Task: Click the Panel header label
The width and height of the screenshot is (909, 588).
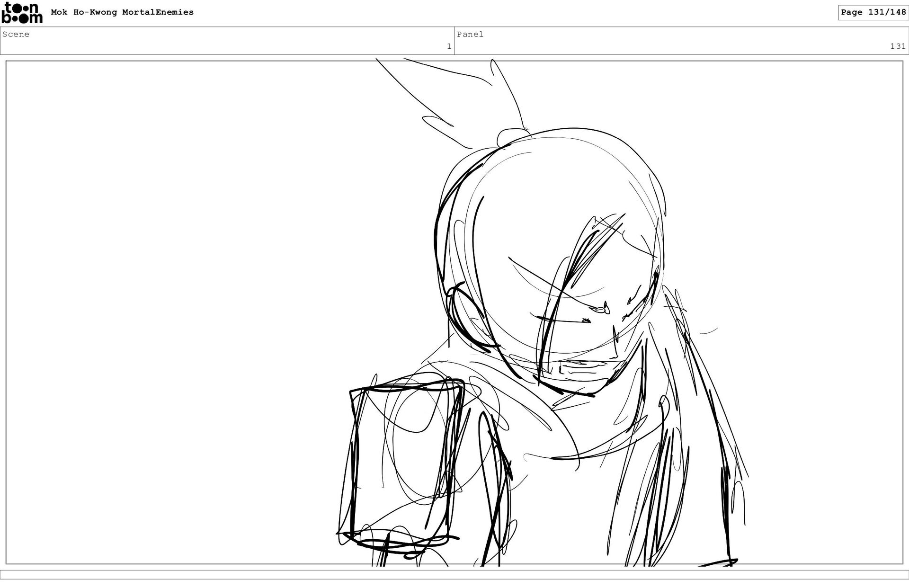Action: pos(470,34)
